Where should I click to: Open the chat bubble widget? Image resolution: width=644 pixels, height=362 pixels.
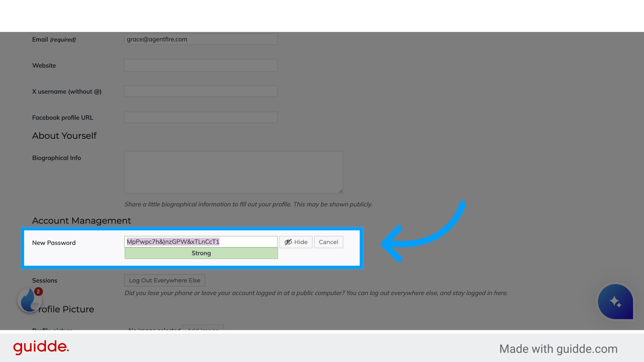coord(30,300)
